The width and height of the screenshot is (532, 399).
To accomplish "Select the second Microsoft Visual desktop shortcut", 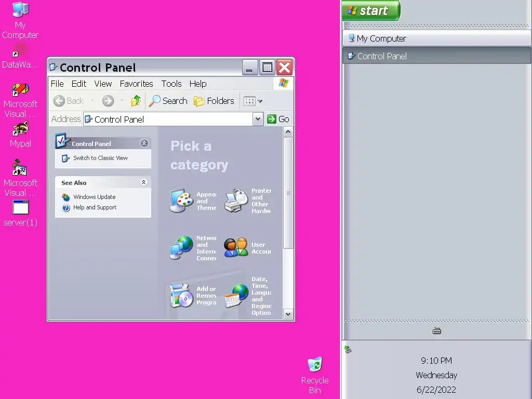I will pos(20,178).
